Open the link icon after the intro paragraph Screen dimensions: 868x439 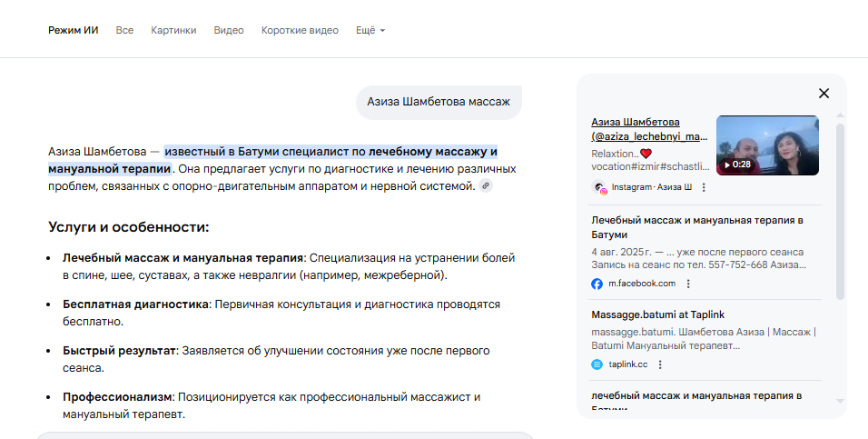click(486, 186)
